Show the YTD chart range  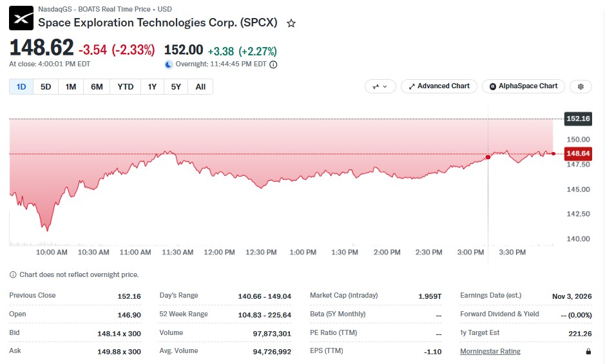(126, 87)
